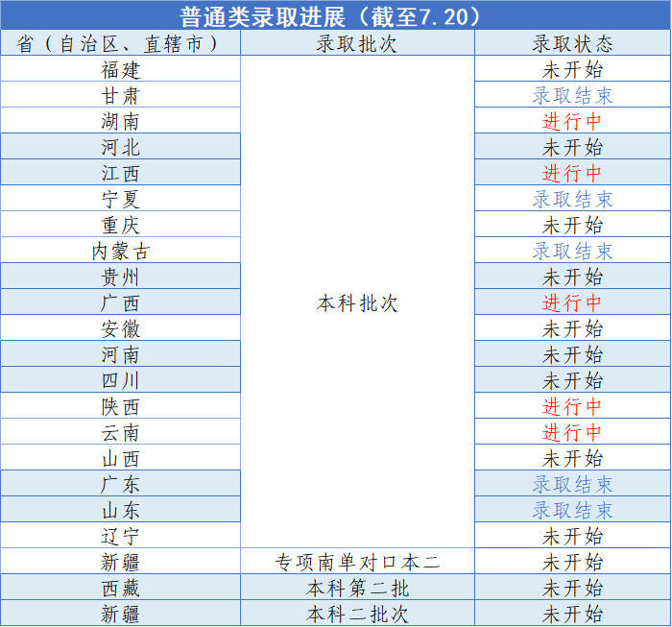
Task: Select red 进行中 status for 云南
Action: (572, 431)
